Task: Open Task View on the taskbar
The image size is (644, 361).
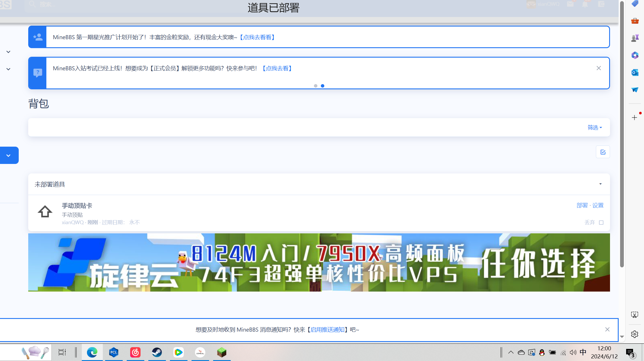Action: pyautogui.click(x=62, y=352)
